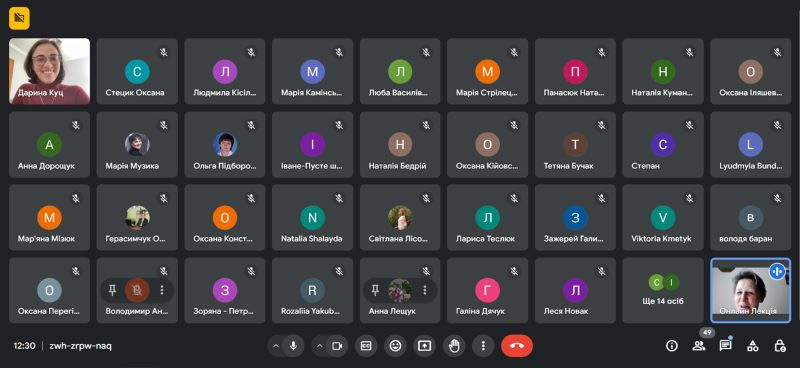This screenshot has height=368, width=800.
Task: Open three-dot menu on Анна Лещук tile
Action: (424, 290)
